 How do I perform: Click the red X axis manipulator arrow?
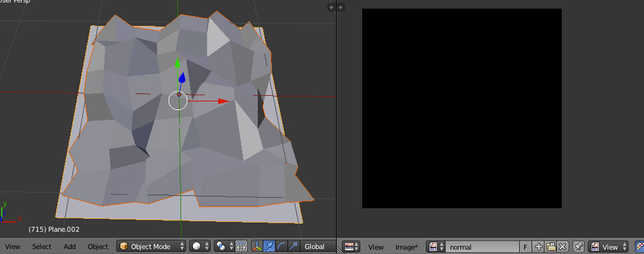223,101
